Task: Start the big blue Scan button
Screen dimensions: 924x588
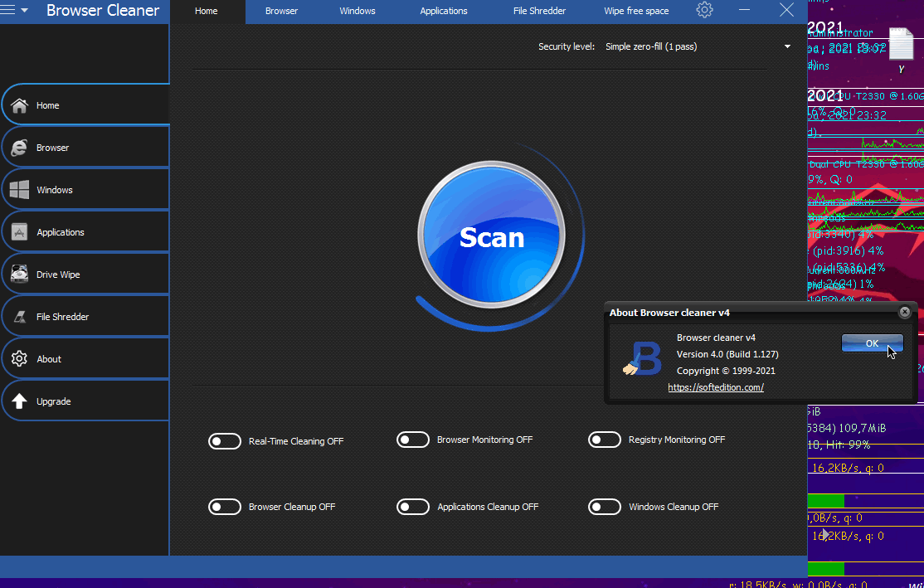Action: click(492, 236)
